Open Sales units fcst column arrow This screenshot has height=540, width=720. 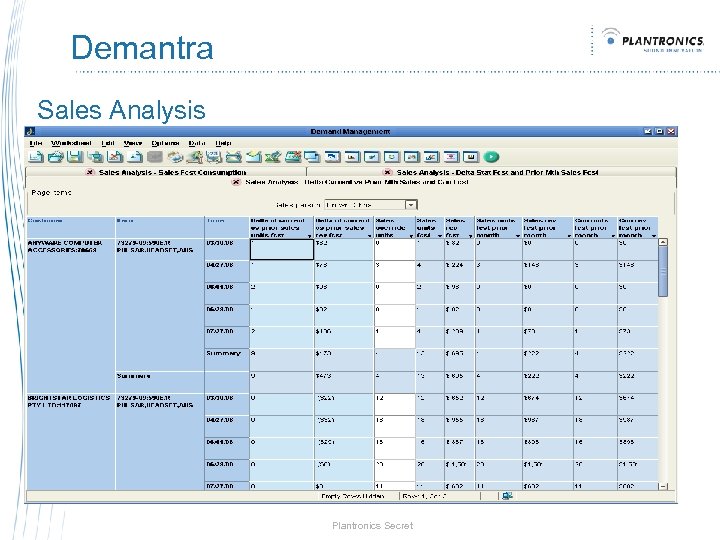click(440, 236)
